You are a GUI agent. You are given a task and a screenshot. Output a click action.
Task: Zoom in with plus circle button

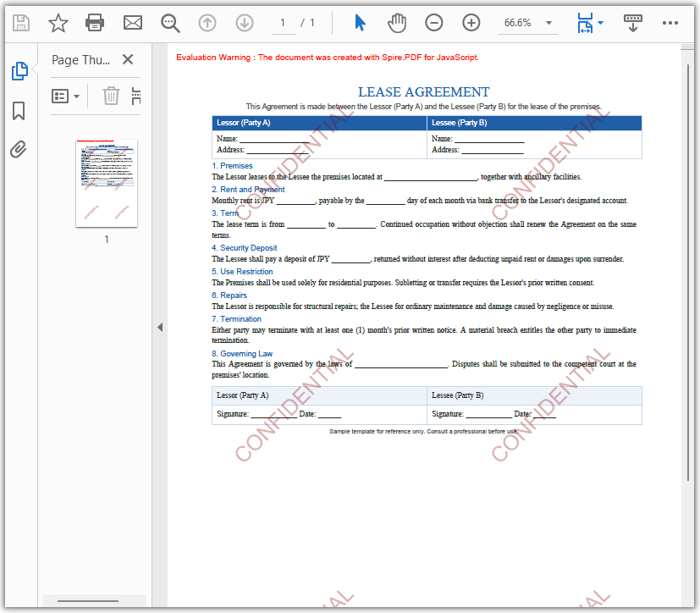click(x=471, y=22)
